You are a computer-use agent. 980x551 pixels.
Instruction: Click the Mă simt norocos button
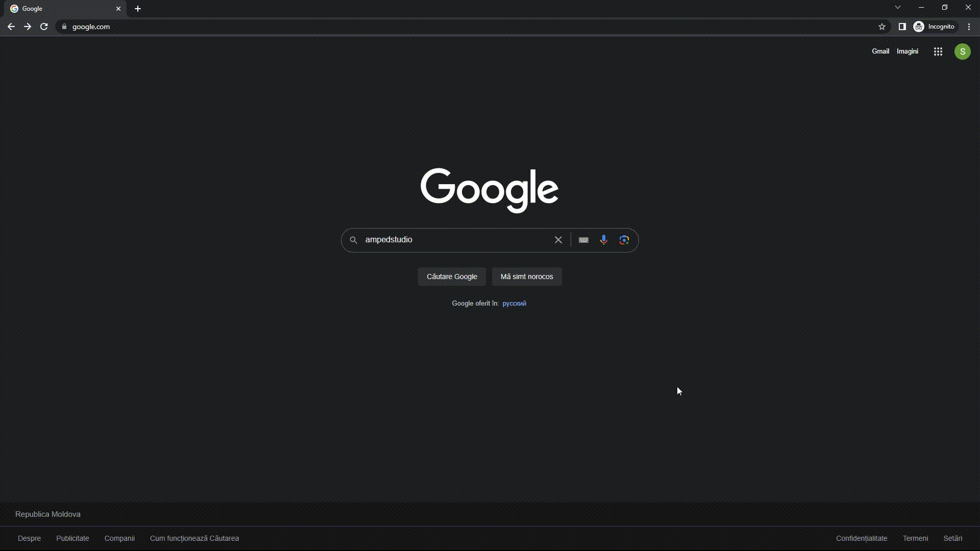[526, 276]
